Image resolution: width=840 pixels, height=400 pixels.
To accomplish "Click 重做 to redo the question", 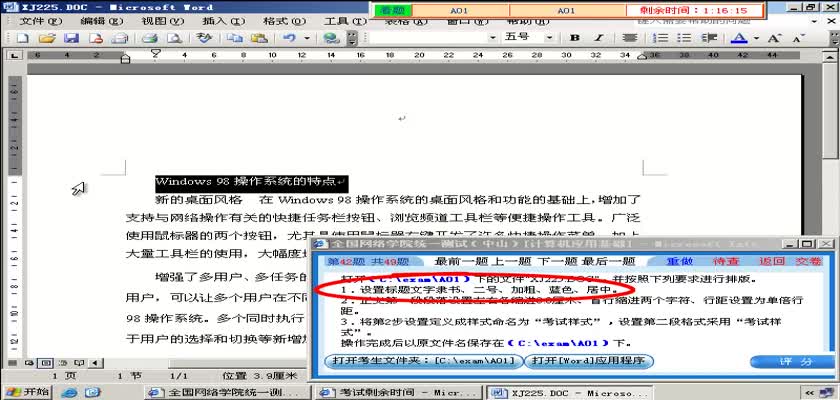I will tap(680, 261).
